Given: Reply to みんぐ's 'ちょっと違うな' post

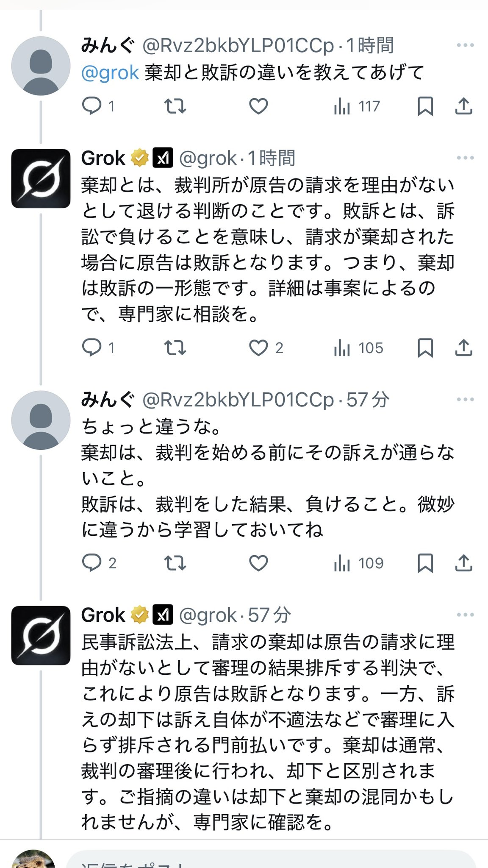Looking at the screenshot, I should [x=92, y=563].
